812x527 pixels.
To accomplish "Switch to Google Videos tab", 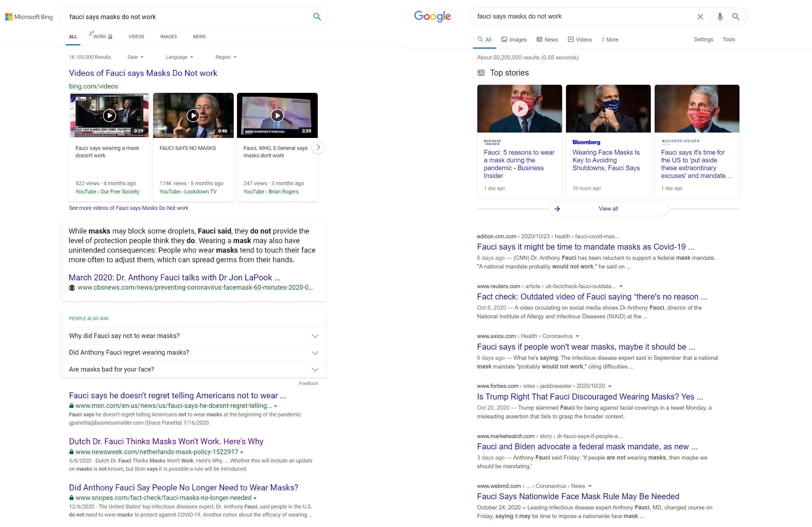I will point(580,40).
